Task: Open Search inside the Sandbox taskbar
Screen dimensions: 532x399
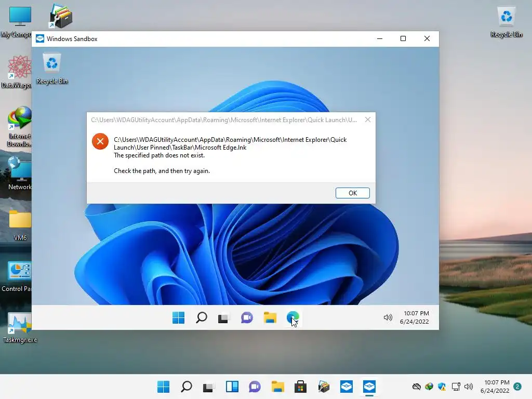Action: [201, 318]
